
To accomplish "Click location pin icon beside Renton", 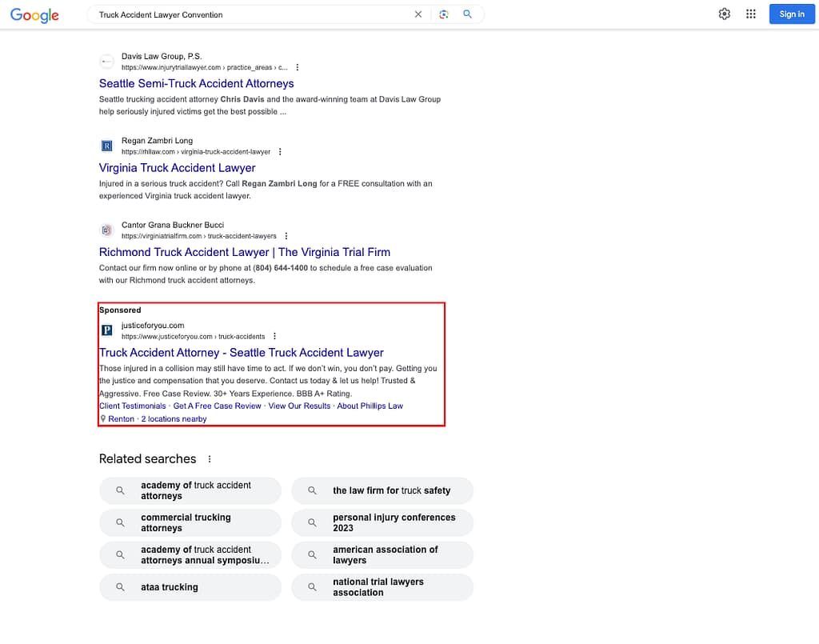I will click(x=103, y=419).
